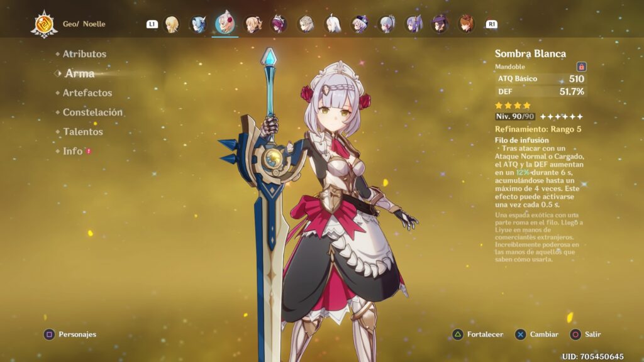The width and height of the screenshot is (644, 362).
Task: Click the Filo de infusión passive title
Action: (x=521, y=140)
